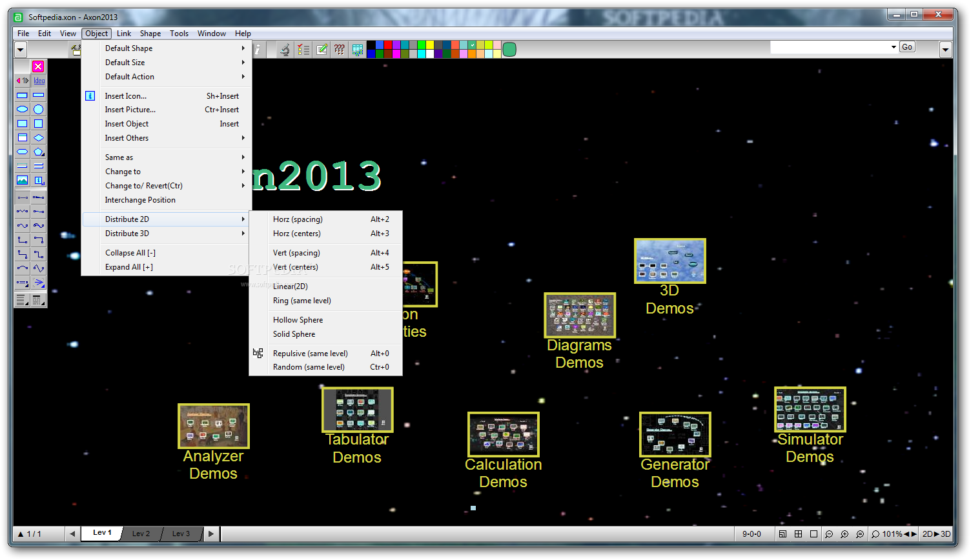Click the Insert Icon info icon

(x=90, y=95)
